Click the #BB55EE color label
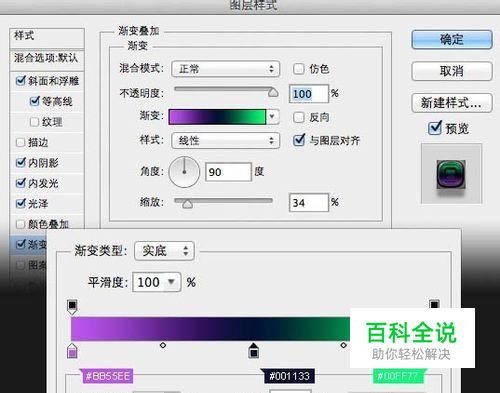Screen dimensions: 500x393 (x=107, y=376)
